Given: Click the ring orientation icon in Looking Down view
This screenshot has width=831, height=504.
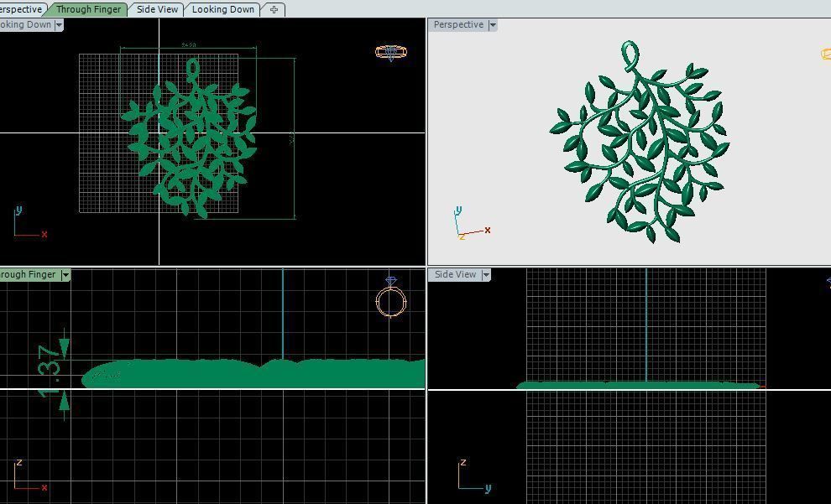Looking at the screenshot, I should (391, 52).
